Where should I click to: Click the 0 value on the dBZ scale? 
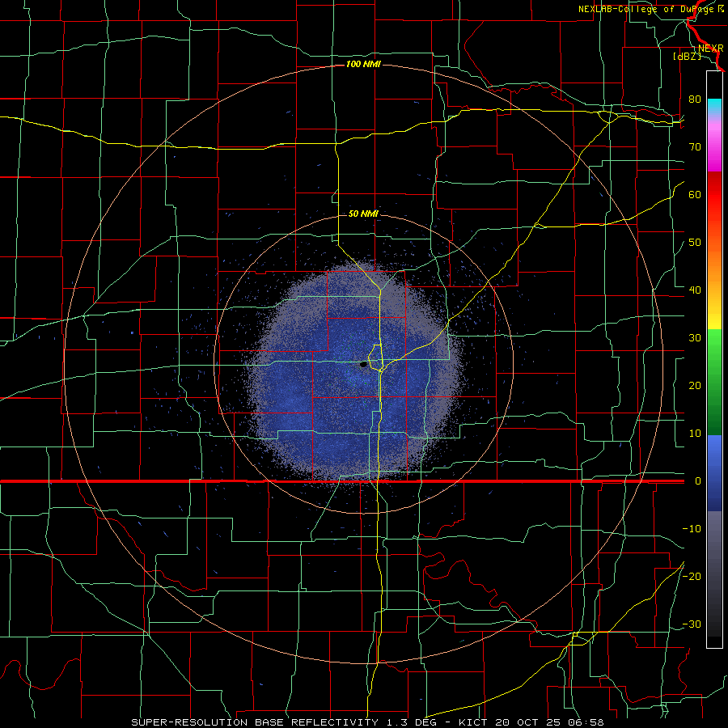[x=697, y=481]
